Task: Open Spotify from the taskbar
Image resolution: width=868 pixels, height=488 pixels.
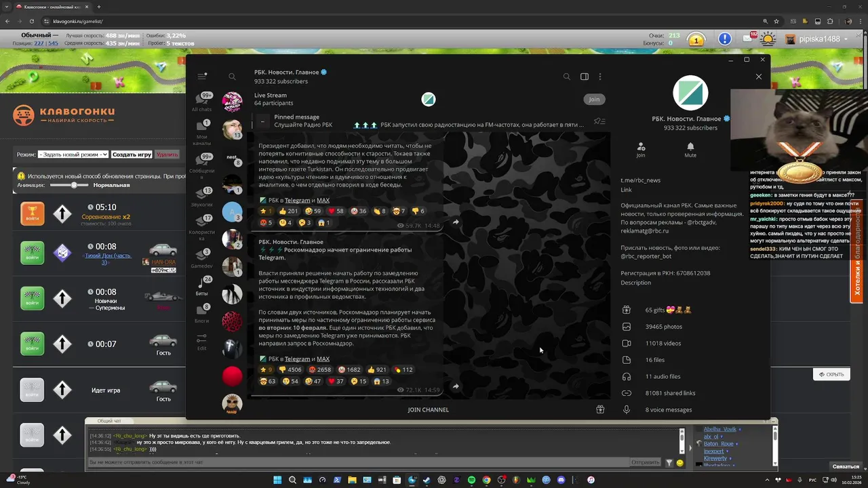Action: pyautogui.click(x=471, y=480)
